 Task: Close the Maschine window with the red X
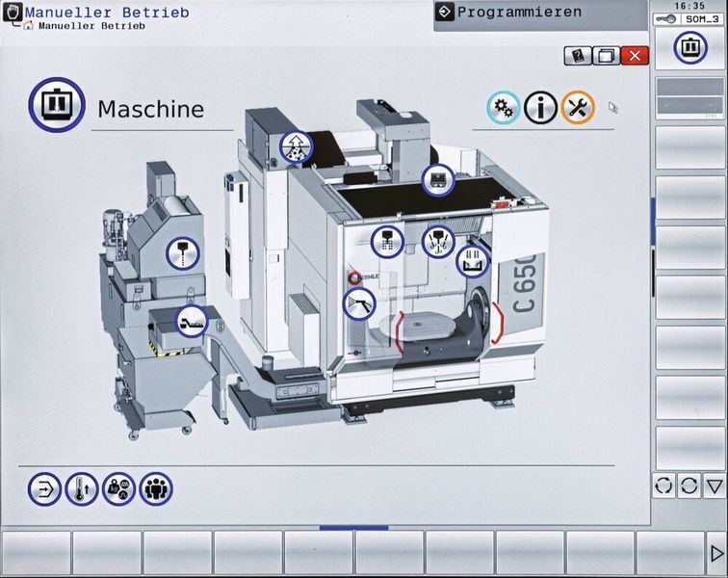(x=635, y=56)
